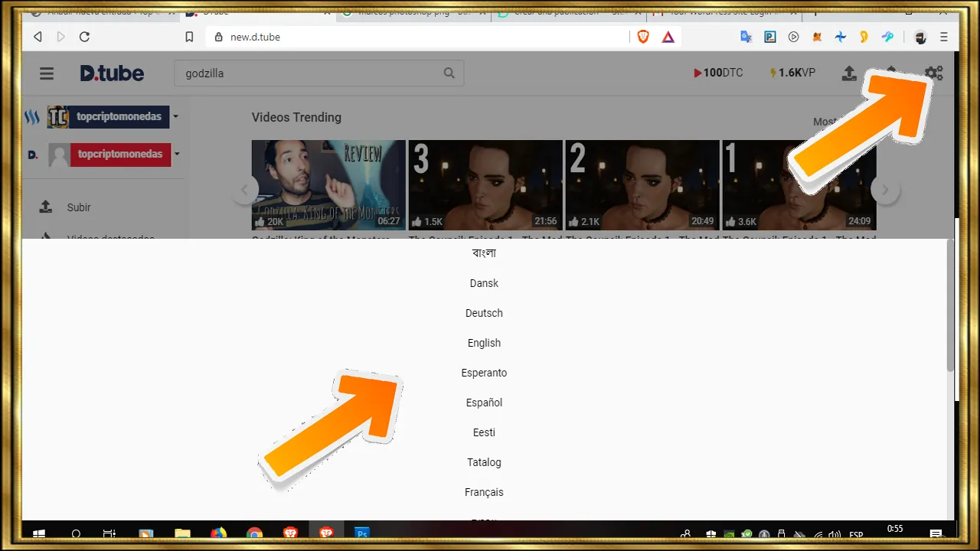
Task: Click the search magnifier icon in godzilla box
Action: point(449,73)
